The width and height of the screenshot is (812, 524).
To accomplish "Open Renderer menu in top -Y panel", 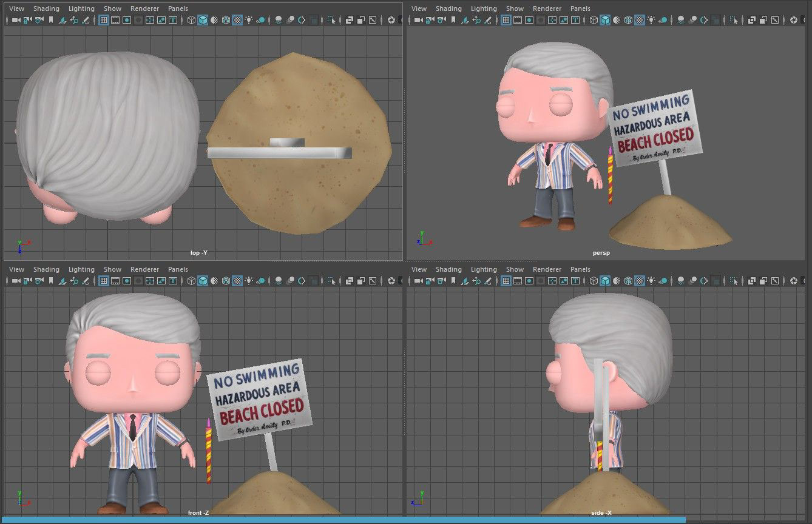I will point(145,8).
